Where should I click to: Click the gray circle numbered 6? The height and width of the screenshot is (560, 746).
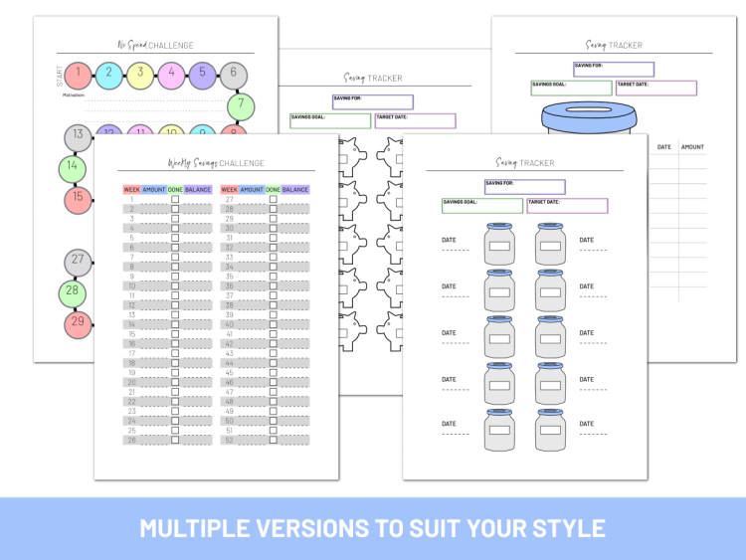(233, 73)
